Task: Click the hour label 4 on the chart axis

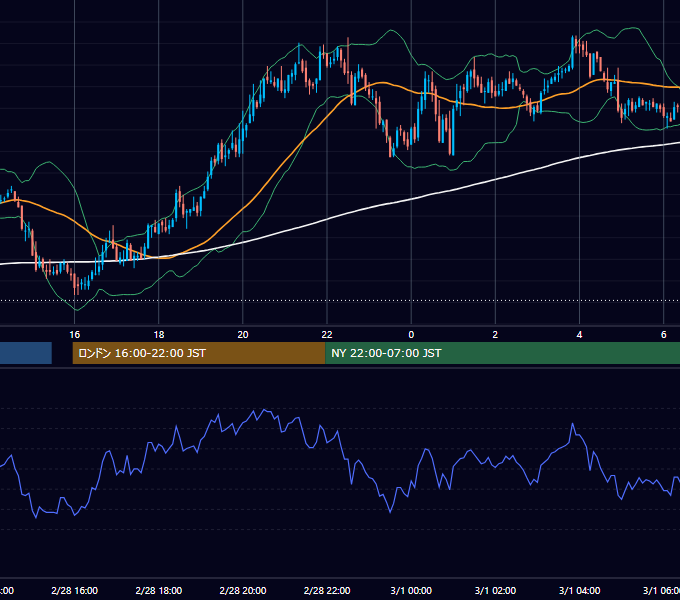Action: pos(579,334)
